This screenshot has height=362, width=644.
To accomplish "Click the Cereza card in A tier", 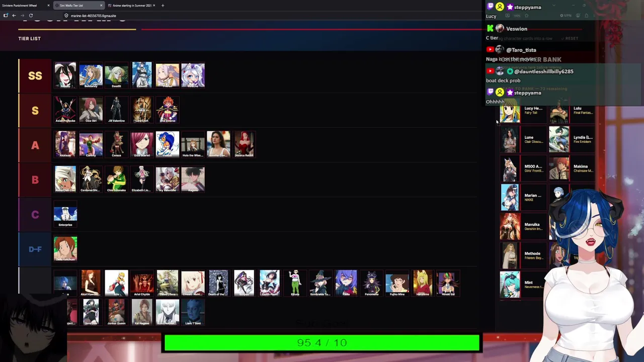I will (117, 145).
